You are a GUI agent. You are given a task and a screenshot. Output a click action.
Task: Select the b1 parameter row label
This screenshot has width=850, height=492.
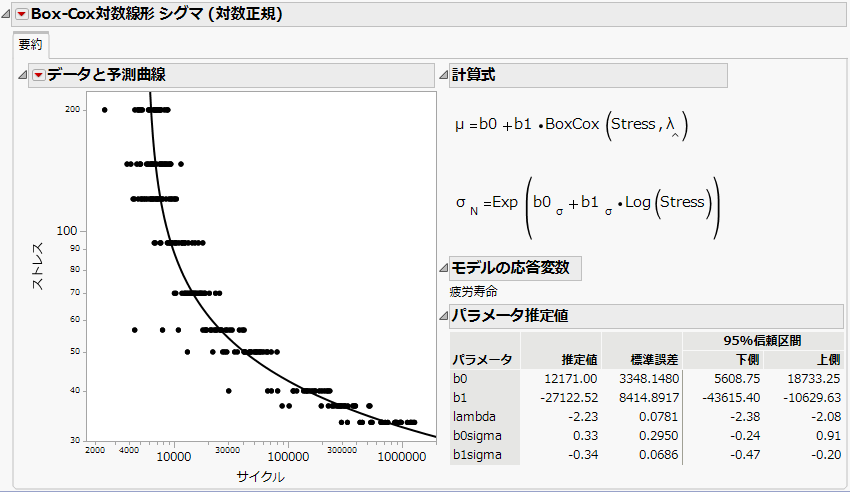pyautogui.click(x=460, y=398)
